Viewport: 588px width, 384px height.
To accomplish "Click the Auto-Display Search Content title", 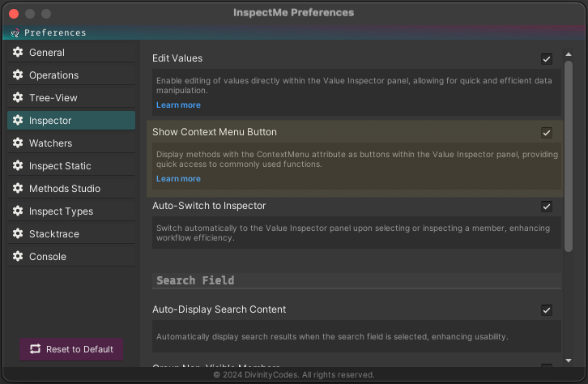I will [219, 309].
